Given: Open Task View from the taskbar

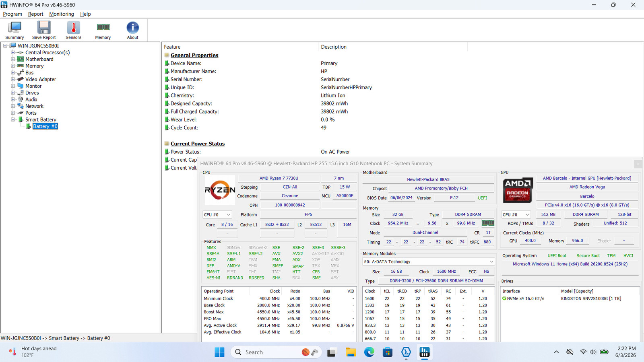Looking at the screenshot, I should (331, 352).
